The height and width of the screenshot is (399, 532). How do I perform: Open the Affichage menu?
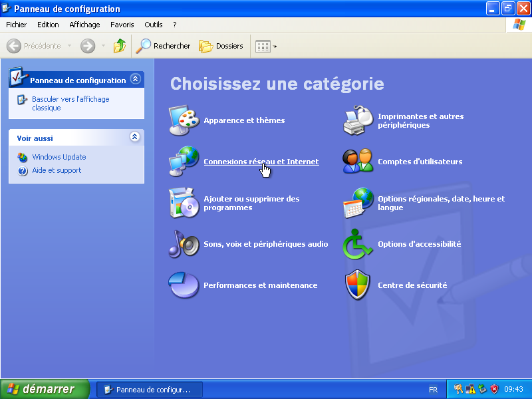84,25
